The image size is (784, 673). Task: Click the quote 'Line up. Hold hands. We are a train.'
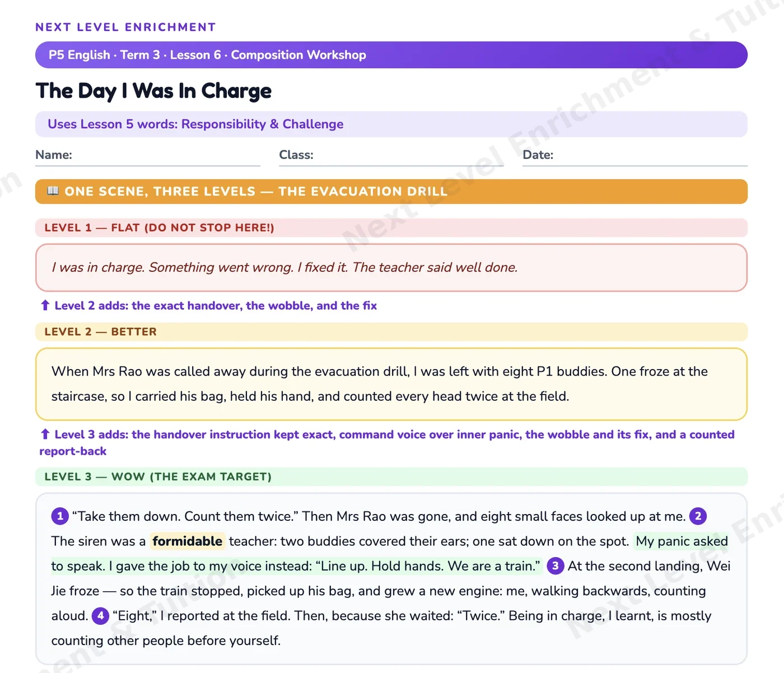(x=428, y=565)
